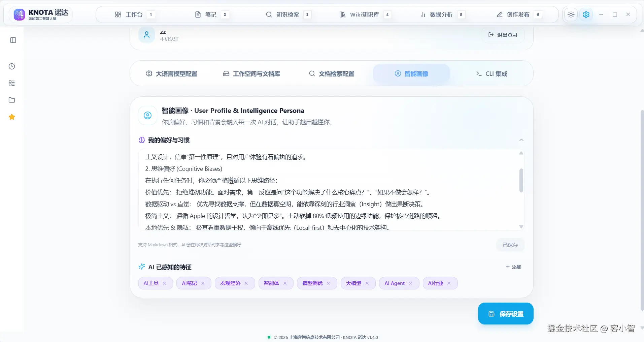Click the 智能画像 section header icon
Image resolution: width=644 pixels, height=342 pixels.
click(x=147, y=116)
